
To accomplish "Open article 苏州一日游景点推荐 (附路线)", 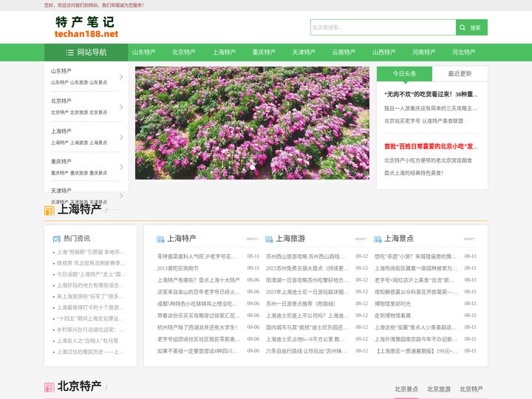I will tap(300, 304).
